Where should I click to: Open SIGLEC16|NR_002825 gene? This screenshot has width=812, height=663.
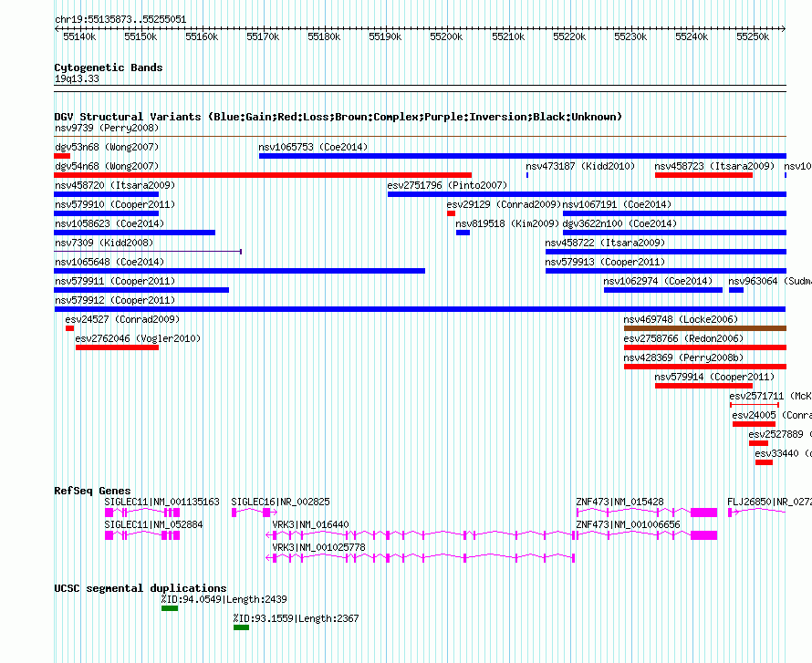(x=280, y=502)
